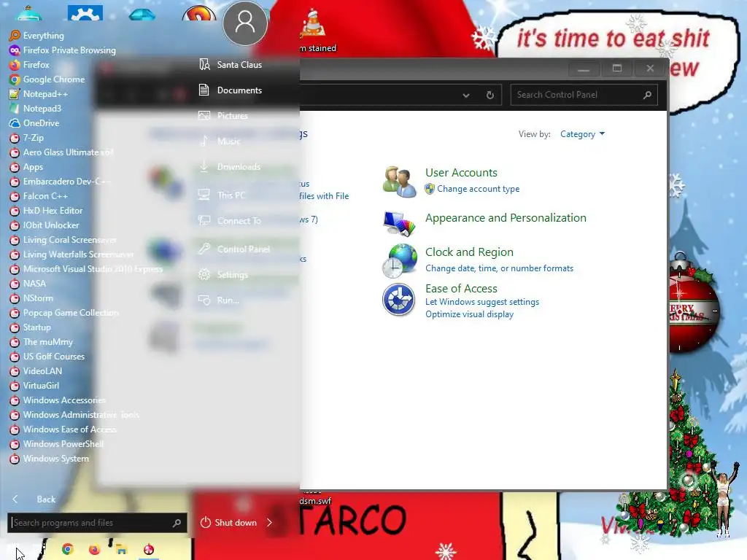Open Music from start menu
The width and height of the screenshot is (747, 560).
220,141
